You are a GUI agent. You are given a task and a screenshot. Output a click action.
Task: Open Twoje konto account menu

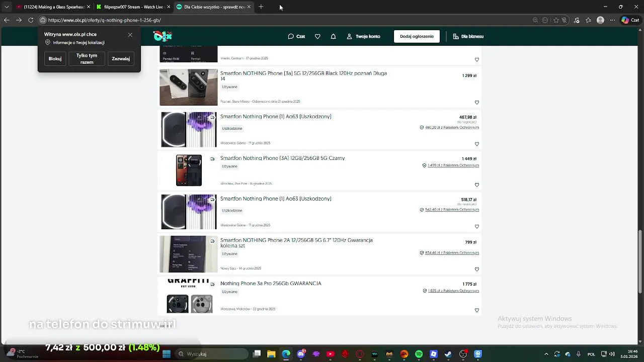(363, 36)
